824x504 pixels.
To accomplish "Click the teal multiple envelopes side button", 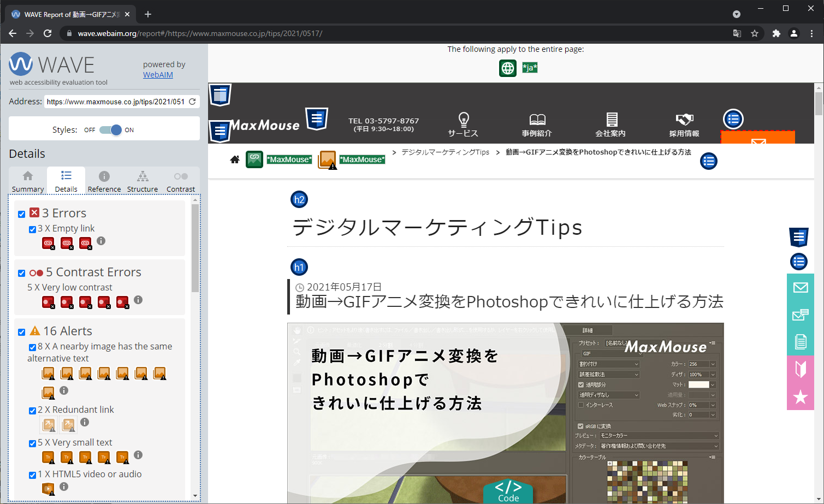I will pos(801,315).
